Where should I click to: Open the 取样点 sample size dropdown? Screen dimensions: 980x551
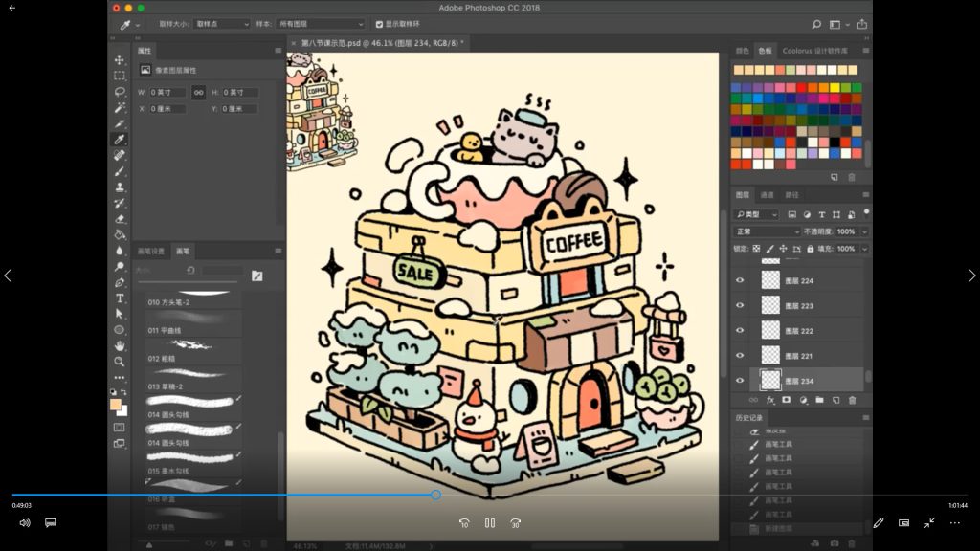tap(221, 24)
